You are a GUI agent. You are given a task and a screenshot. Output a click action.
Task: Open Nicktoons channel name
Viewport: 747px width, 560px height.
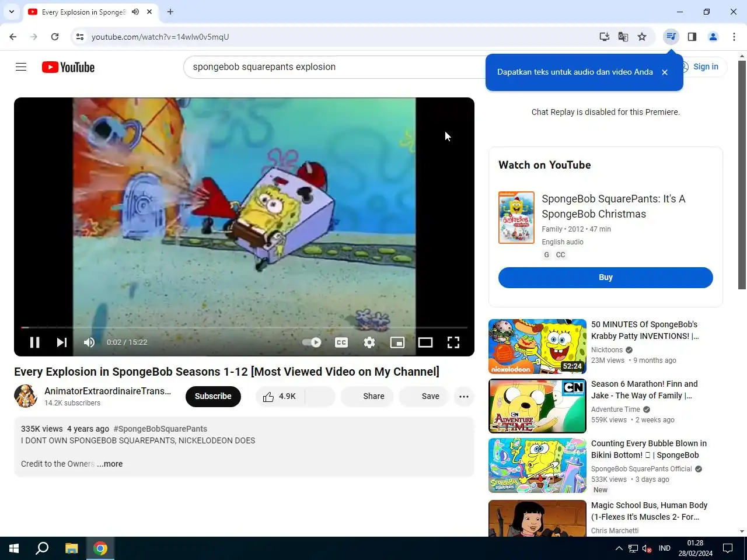[x=607, y=350]
